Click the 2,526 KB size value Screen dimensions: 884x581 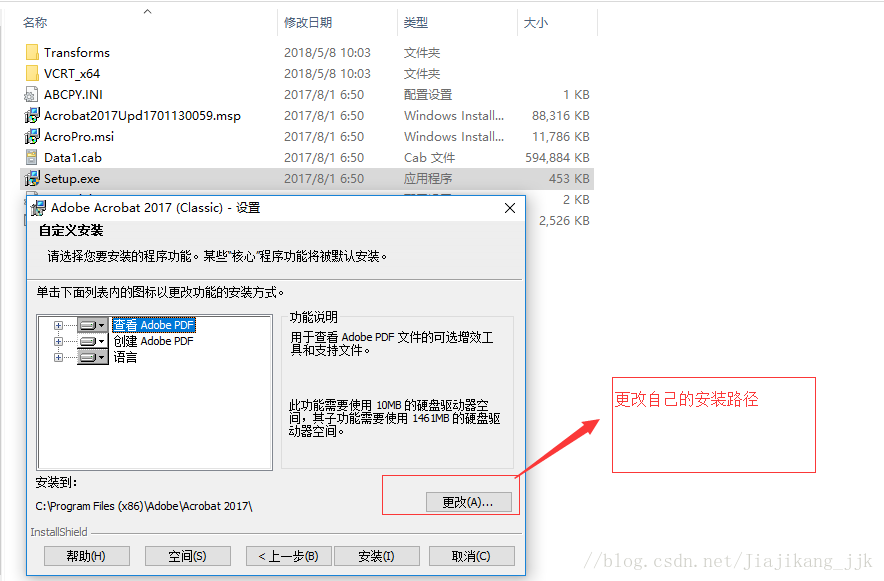564,220
